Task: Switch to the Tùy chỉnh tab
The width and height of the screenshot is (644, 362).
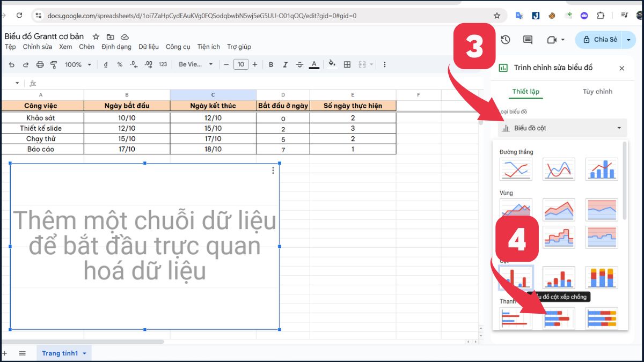Action: click(597, 91)
